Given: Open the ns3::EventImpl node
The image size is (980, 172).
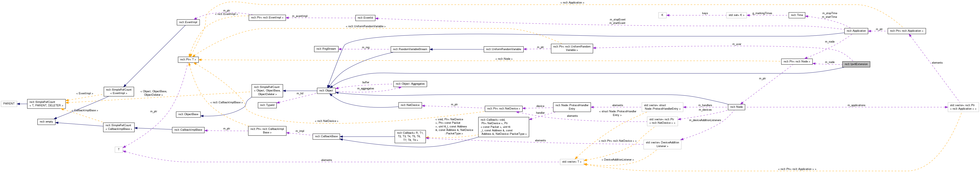Looking at the screenshot, I should 188,22.
